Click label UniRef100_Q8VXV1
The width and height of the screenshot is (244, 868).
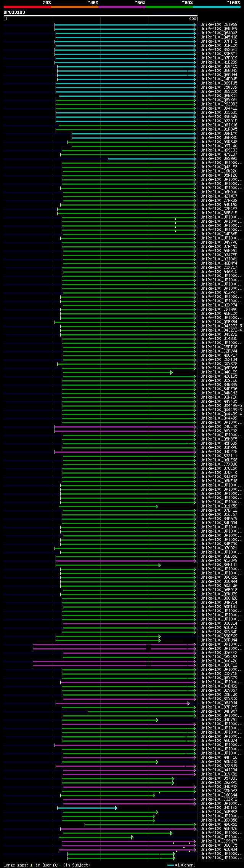[x=219, y=100]
